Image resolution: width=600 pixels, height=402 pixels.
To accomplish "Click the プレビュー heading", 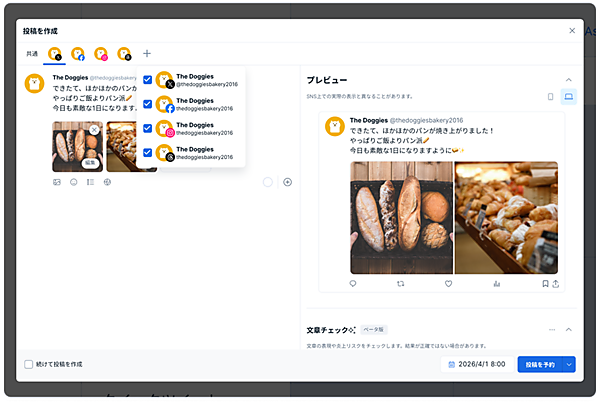I will coord(327,80).
